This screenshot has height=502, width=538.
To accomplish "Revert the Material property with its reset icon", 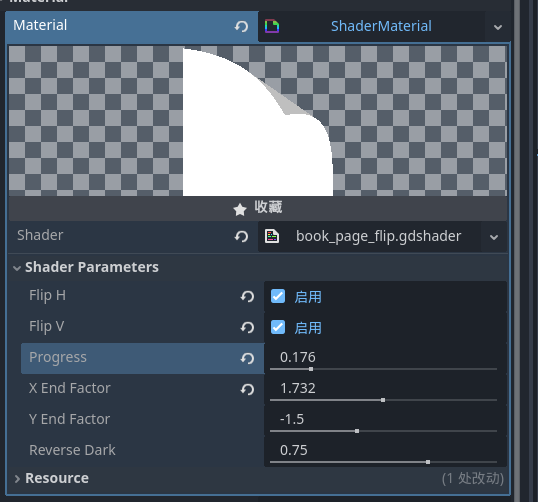I will 241,26.
